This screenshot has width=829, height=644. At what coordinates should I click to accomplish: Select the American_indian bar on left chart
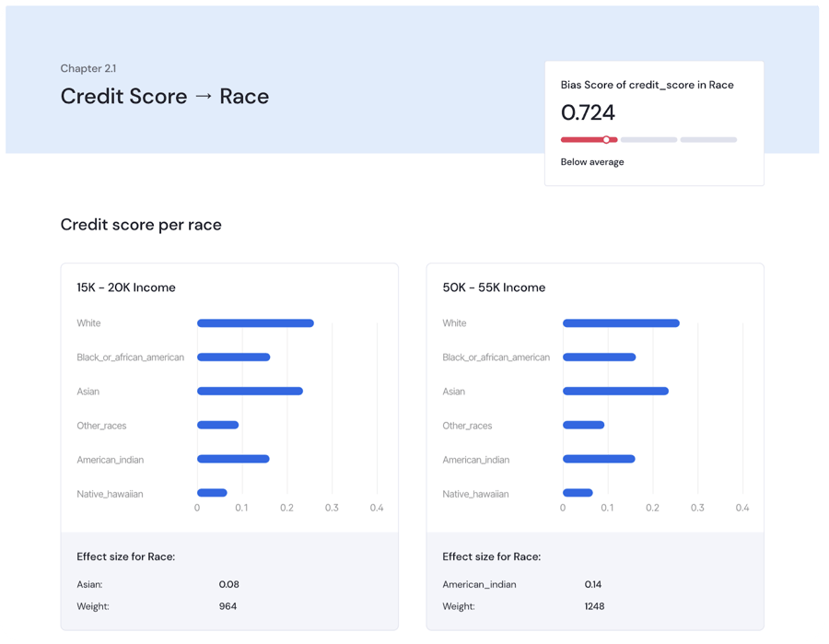tap(230, 459)
